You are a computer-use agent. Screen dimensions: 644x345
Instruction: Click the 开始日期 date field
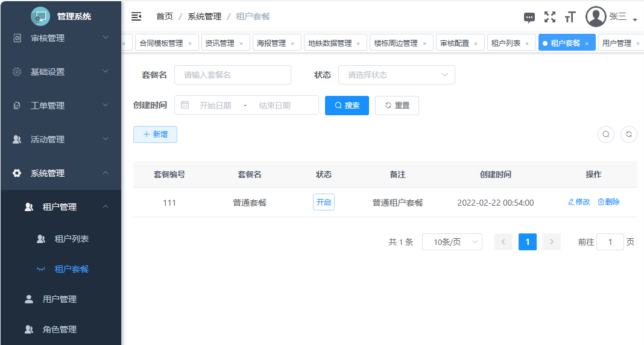click(215, 106)
